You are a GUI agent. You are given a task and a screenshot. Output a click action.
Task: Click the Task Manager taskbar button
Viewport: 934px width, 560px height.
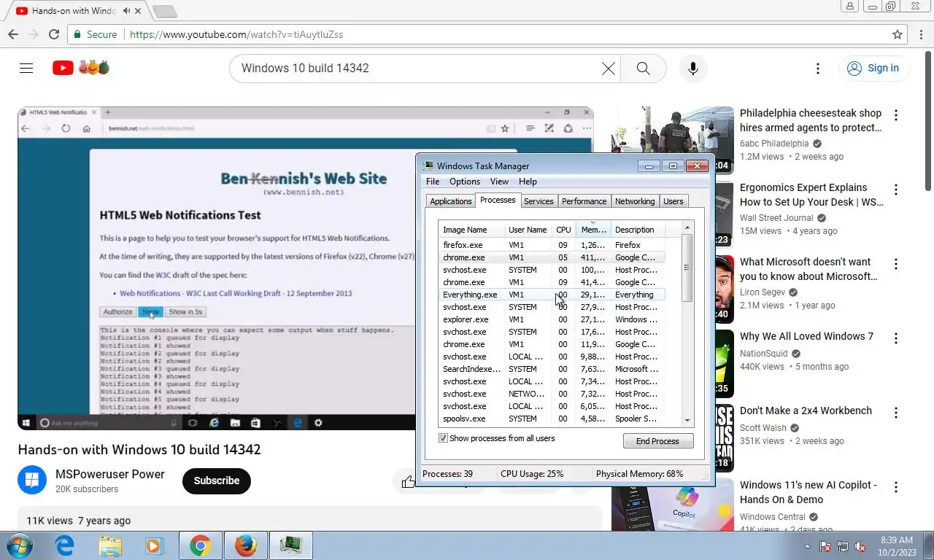[x=291, y=545]
